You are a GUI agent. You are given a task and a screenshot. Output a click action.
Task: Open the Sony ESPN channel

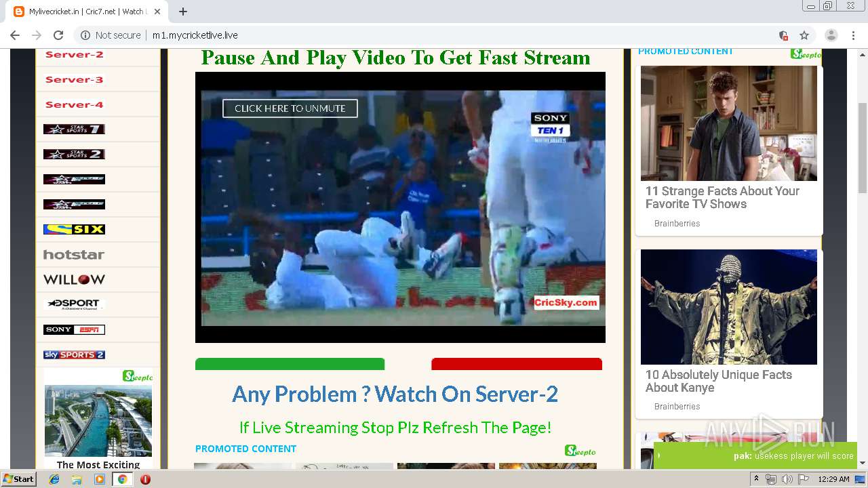click(x=74, y=329)
